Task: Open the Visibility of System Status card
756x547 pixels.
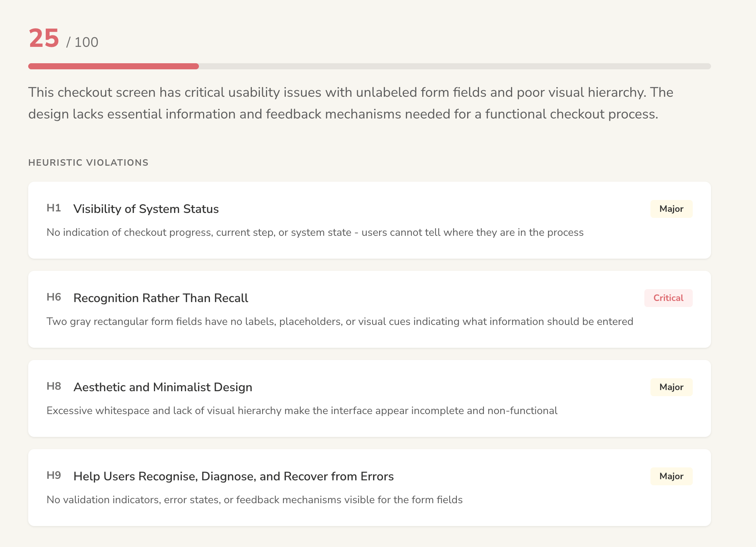Action: [x=369, y=220]
